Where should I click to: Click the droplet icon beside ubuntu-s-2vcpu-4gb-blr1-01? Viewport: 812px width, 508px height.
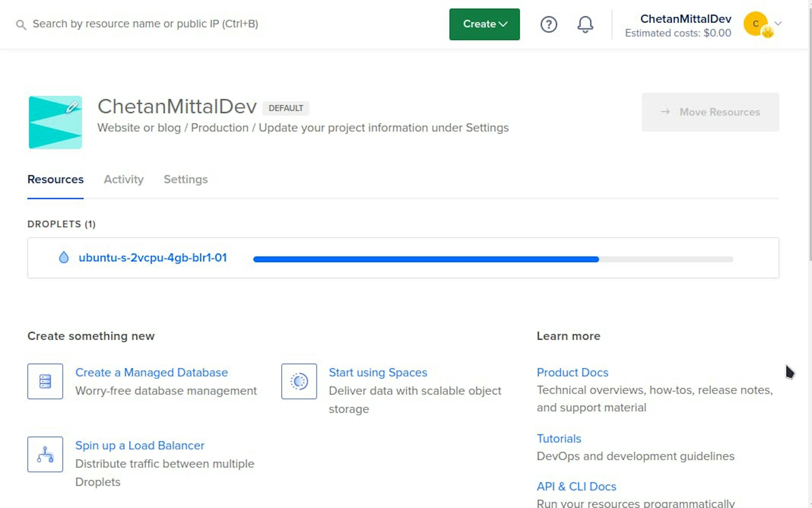pos(64,257)
